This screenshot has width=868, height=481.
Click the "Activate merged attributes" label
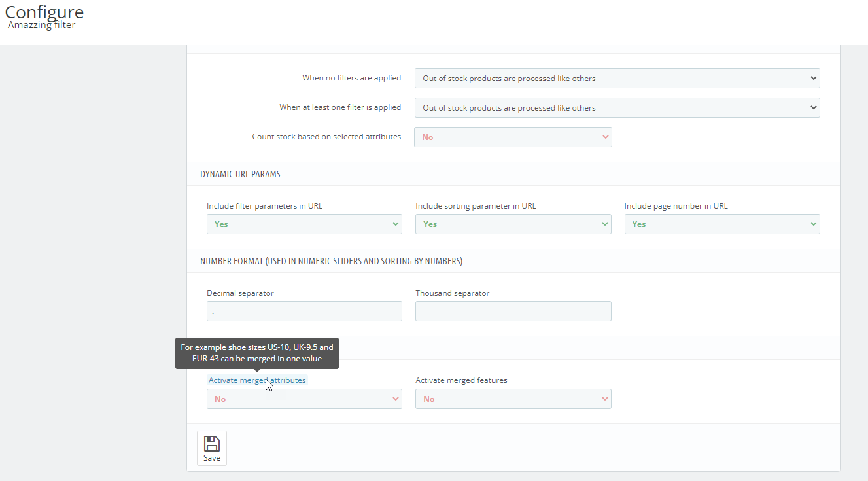coord(257,380)
